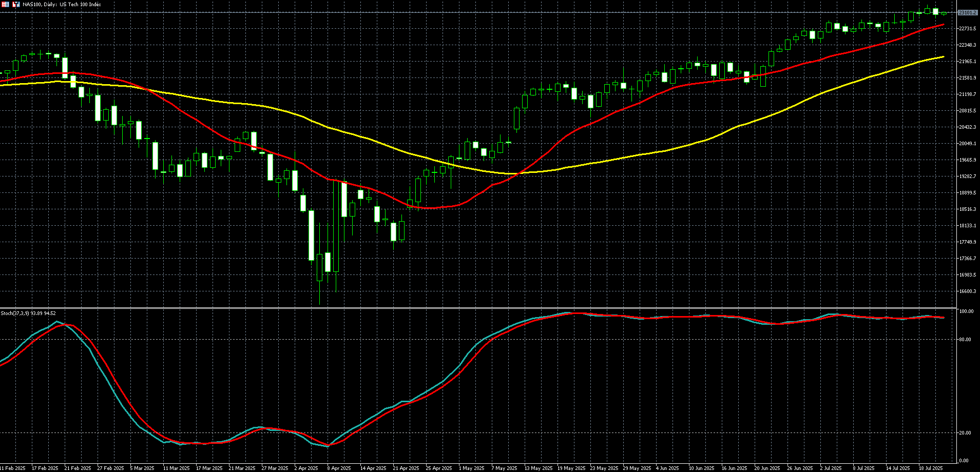Select the 25 Apr 2025 date label
This screenshot has height=472, width=980.
[439, 468]
